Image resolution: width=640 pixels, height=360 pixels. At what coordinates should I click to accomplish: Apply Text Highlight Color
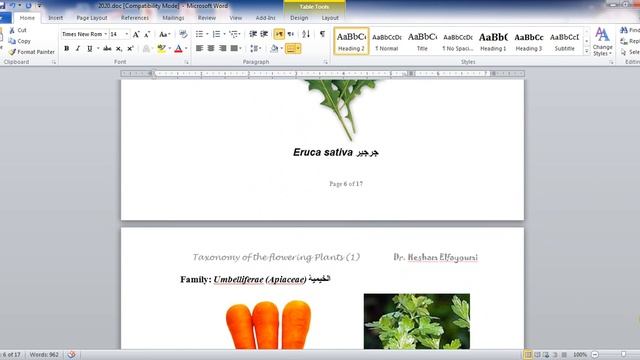coord(161,49)
